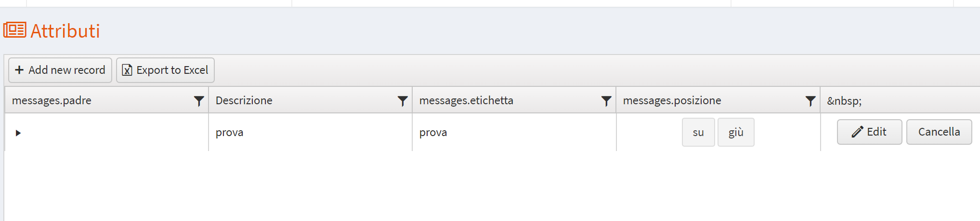980x221 pixels.
Task: Expand the prova row details
Action: tap(18, 133)
